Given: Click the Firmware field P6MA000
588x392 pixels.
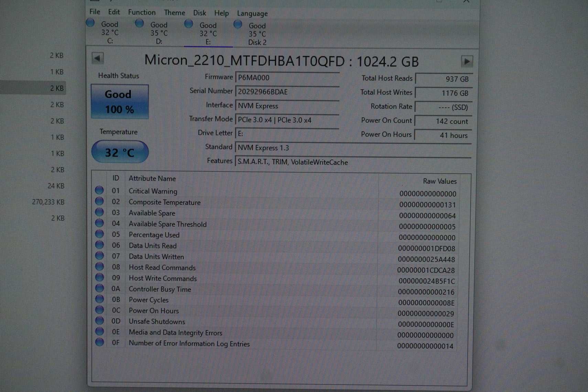Looking at the screenshot, I should tap(287, 78).
